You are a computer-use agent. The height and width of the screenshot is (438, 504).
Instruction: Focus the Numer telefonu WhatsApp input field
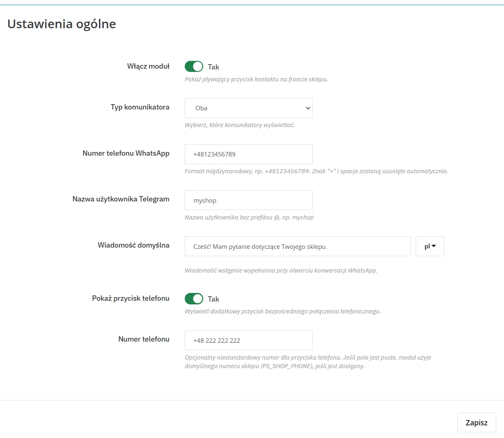click(248, 154)
